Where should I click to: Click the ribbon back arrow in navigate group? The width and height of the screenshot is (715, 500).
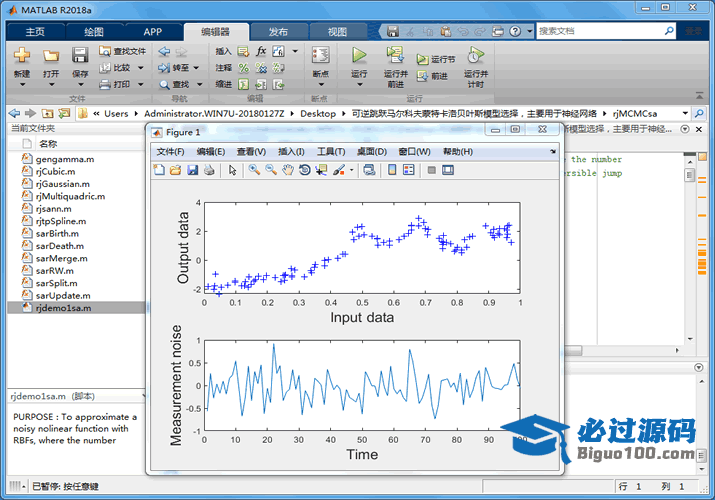click(164, 52)
